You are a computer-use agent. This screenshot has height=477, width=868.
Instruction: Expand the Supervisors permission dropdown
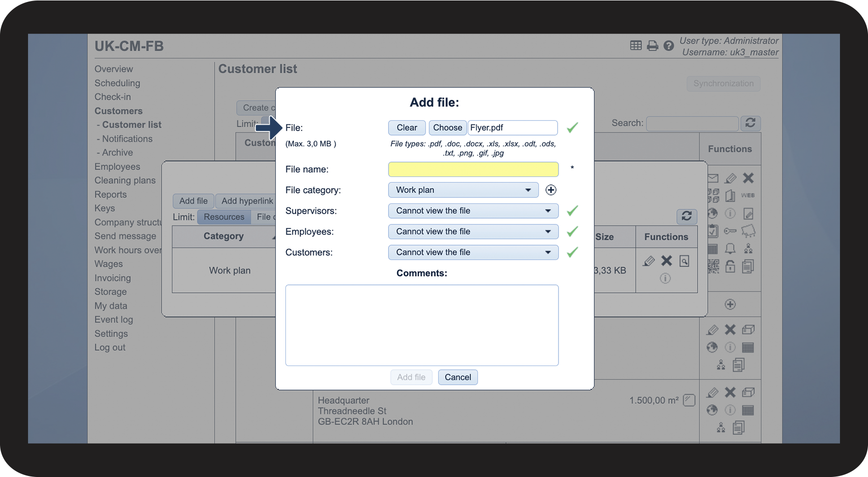click(x=473, y=211)
